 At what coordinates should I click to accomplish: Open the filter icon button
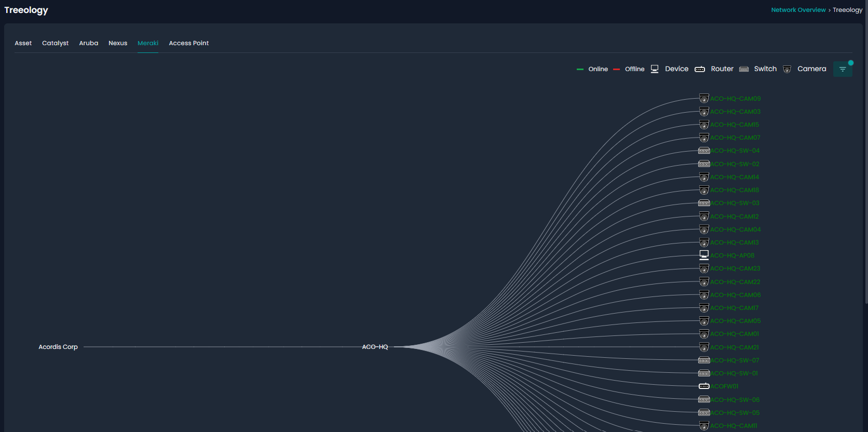tap(843, 69)
